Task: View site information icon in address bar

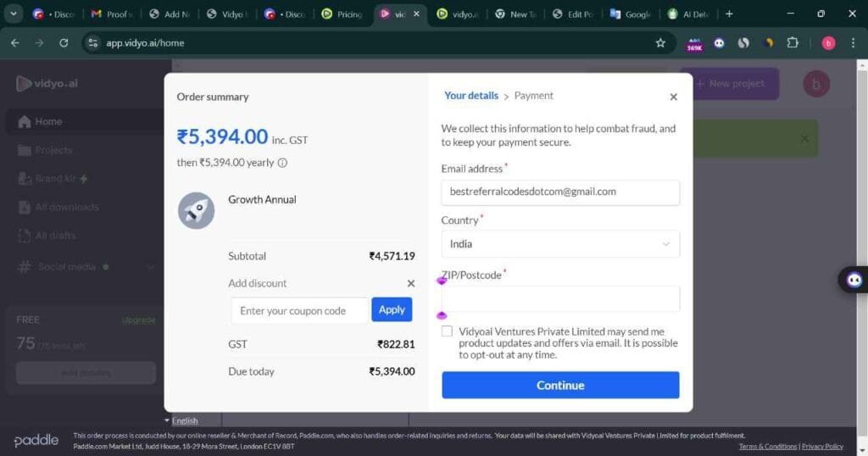Action: click(93, 42)
